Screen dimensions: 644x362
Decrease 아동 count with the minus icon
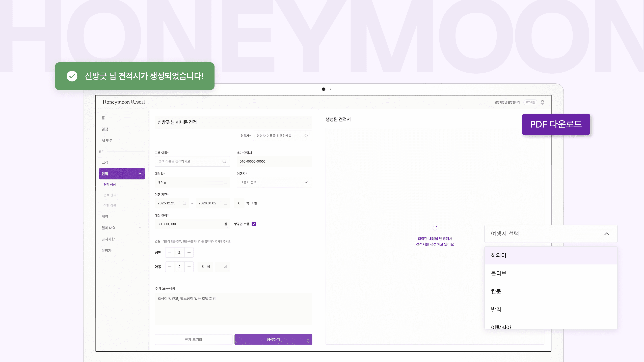click(x=170, y=267)
